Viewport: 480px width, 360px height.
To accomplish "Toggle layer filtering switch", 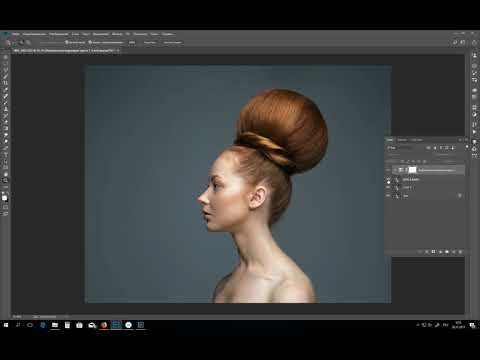I will coord(467,147).
